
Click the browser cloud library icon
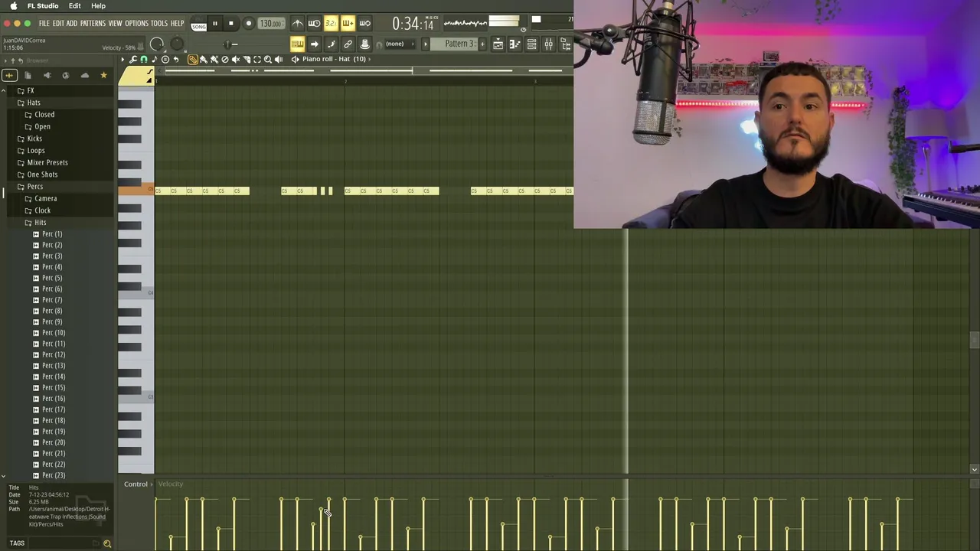pos(84,75)
